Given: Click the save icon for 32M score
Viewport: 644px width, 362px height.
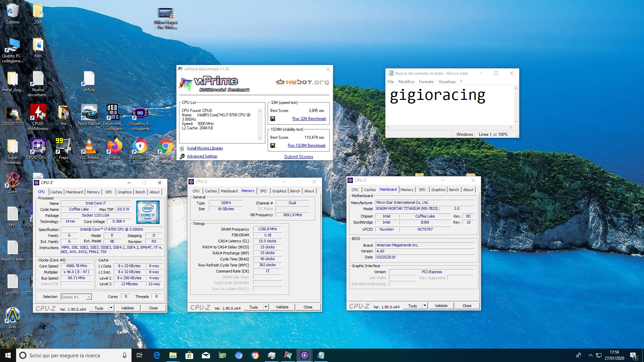Looking at the screenshot, I should click(273, 119).
